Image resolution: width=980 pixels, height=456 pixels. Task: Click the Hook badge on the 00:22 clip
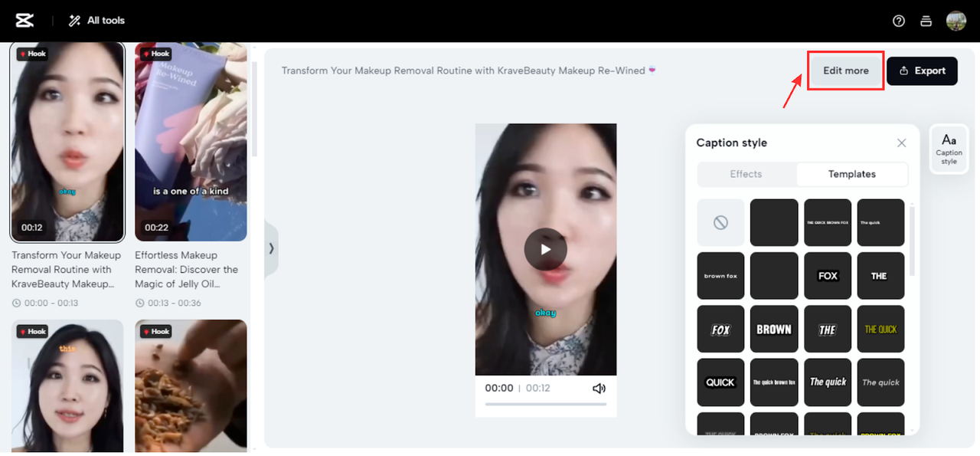156,54
